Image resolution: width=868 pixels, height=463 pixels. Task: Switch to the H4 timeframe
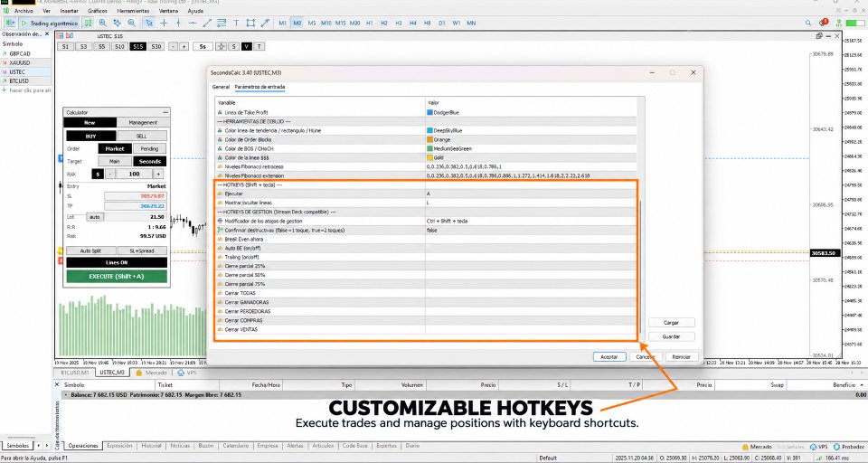click(x=413, y=24)
